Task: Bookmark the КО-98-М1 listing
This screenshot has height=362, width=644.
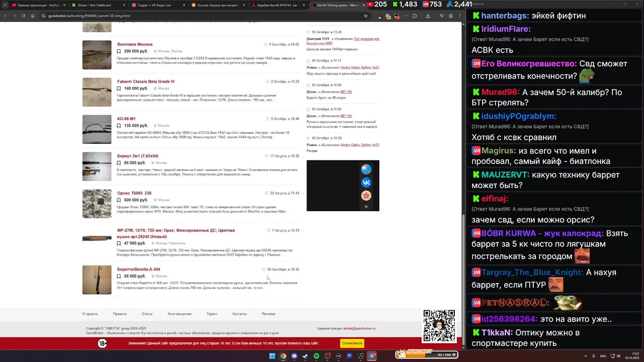Action: coord(119,126)
